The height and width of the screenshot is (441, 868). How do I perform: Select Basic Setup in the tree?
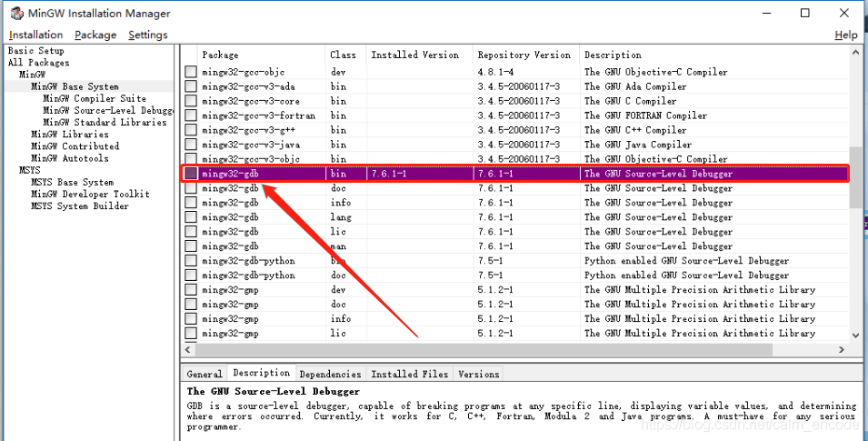[36, 50]
